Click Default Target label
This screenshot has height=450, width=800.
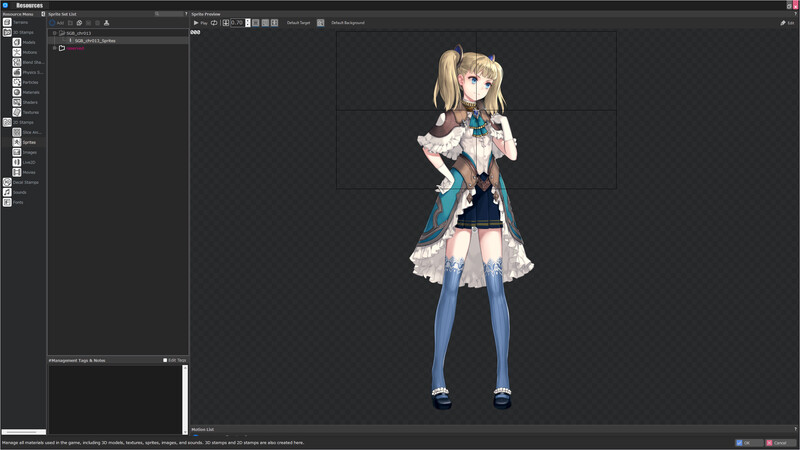(x=298, y=23)
